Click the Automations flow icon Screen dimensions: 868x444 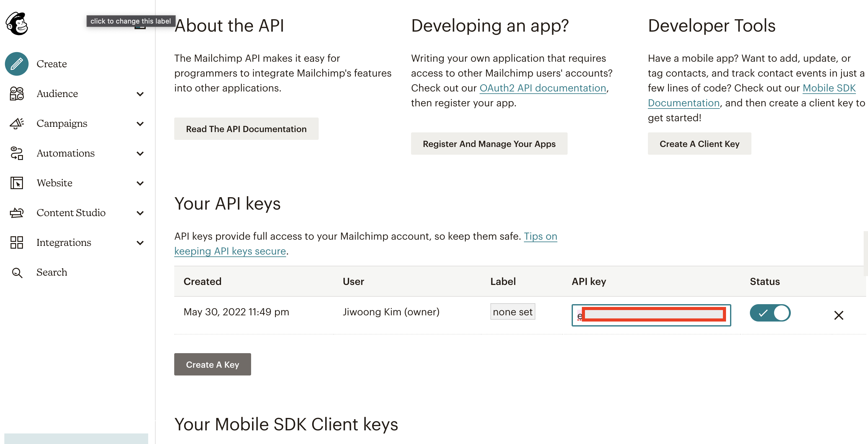pos(17,153)
